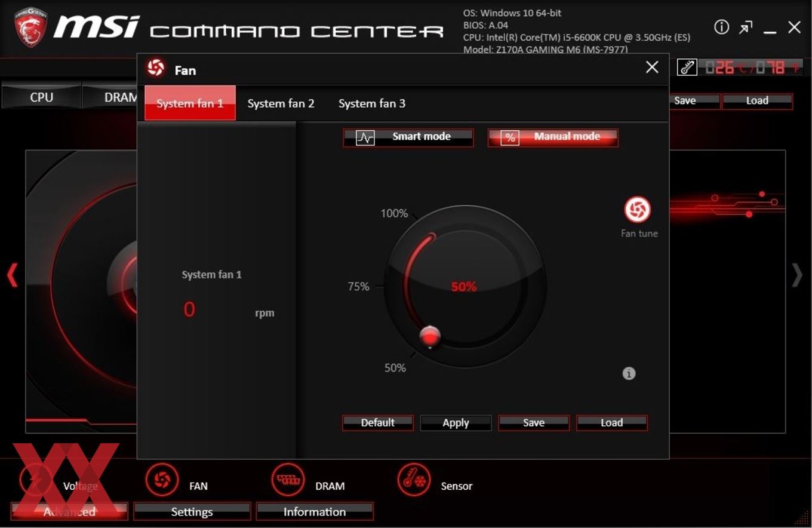Set fan dial to 100% mark
This screenshot has height=528, width=812.
(x=394, y=213)
